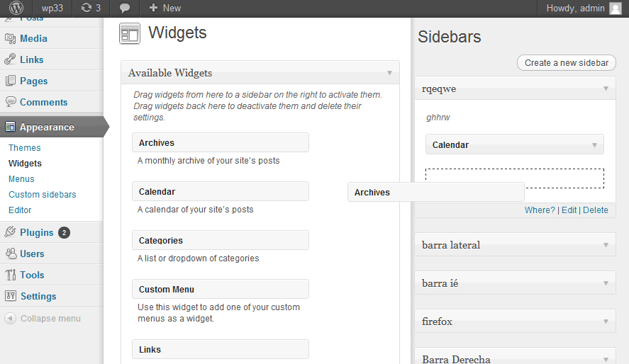Image resolution: width=629 pixels, height=364 pixels.
Task: Collapse the Available Widgets panel arrow
Action: 389,73
